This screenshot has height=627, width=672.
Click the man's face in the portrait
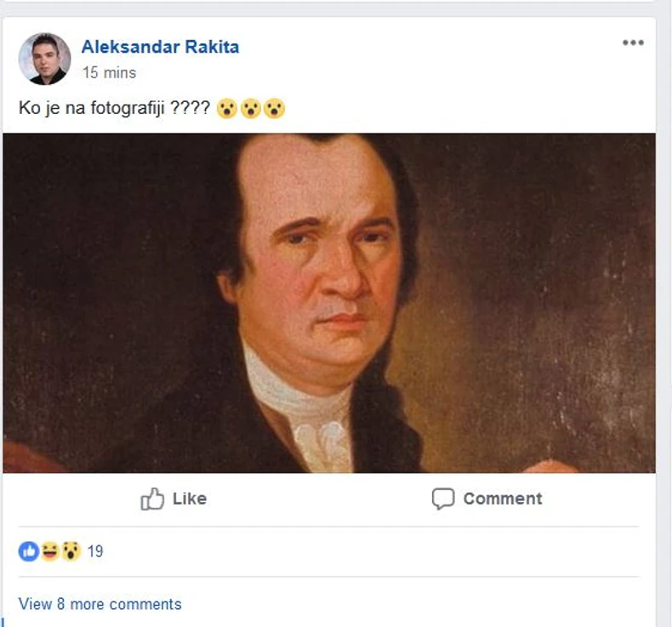[x=327, y=255]
